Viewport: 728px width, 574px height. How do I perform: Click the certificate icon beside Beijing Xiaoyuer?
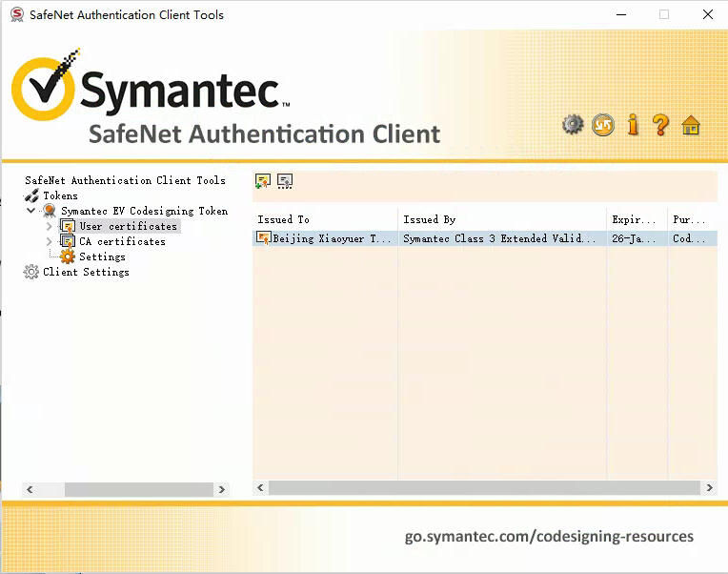tap(263, 238)
